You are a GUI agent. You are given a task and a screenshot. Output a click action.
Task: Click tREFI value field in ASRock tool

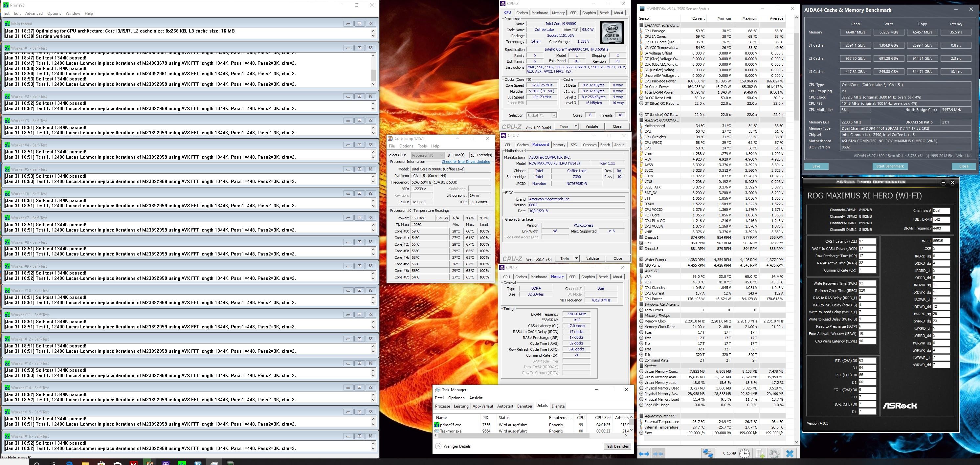[941, 241]
